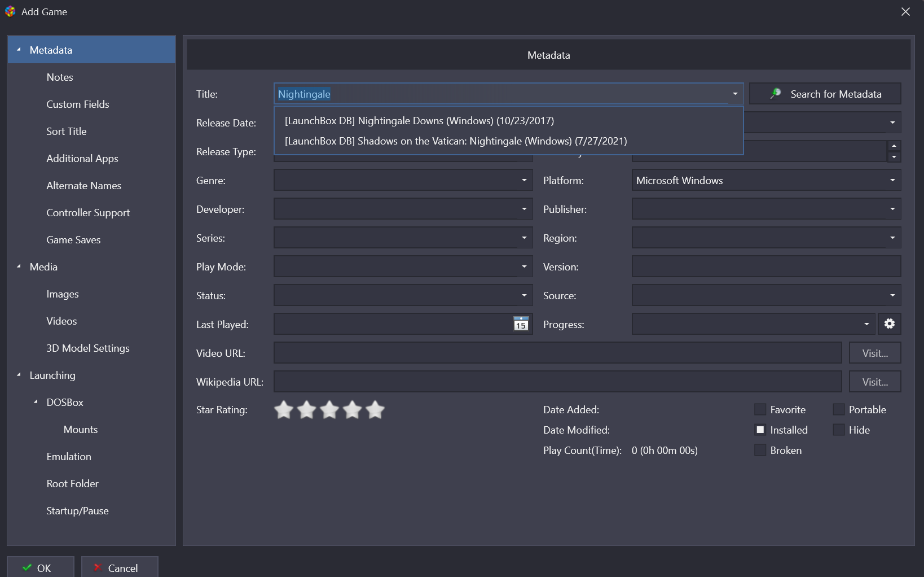The image size is (924, 577).
Task: Click Search for Metadata button
Action: [x=825, y=94]
